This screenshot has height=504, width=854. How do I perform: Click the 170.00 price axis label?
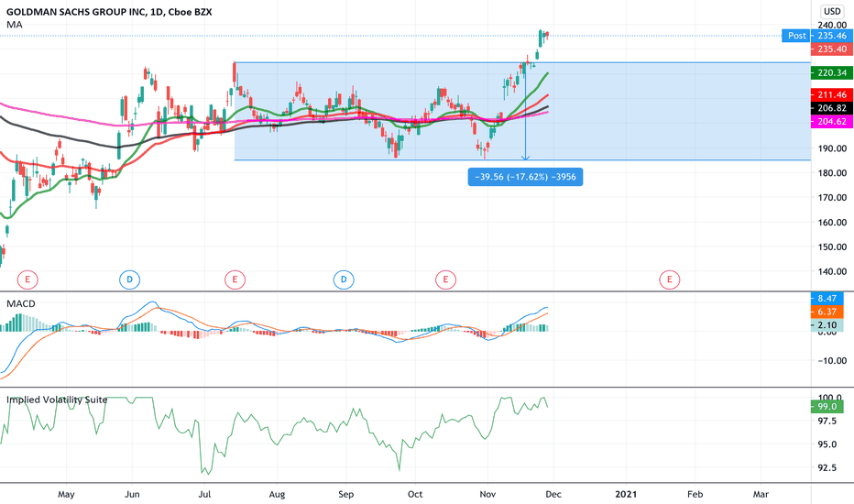pyautogui.click(x=832, y=197)
